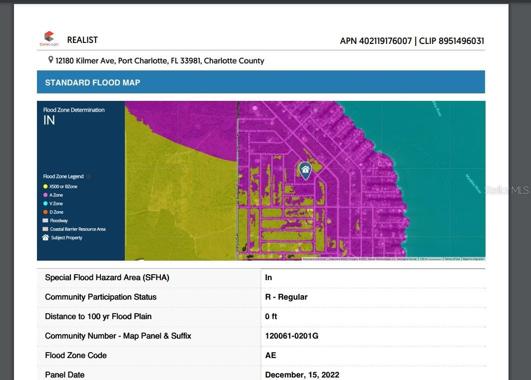The width and height of the screenshot is (531, 380).
Task: Click the Flood Zone Legend heading
Action: (63, 176)
